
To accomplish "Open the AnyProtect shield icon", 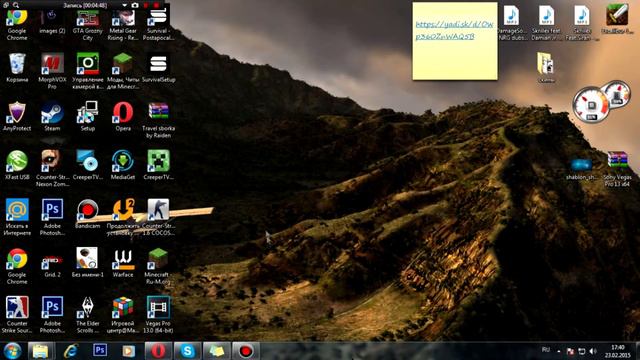I will tap(17, 116).
